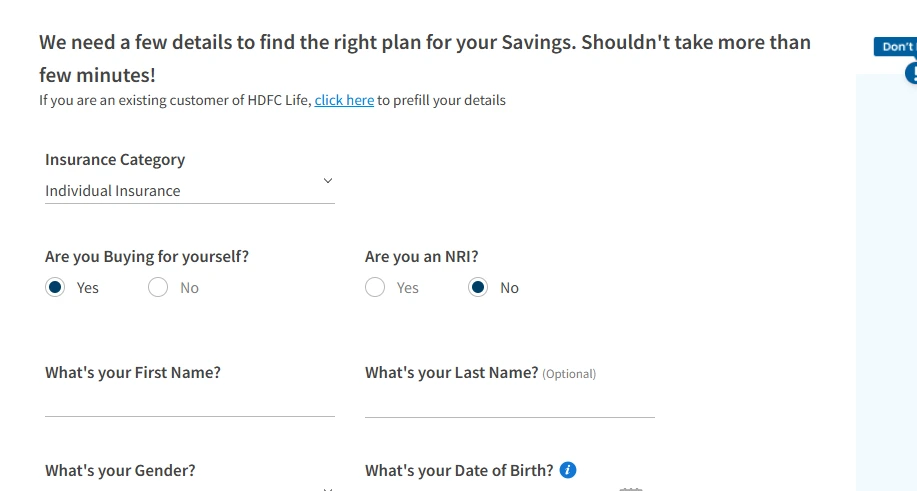Open the Date of Birth calendar icon
Screen dimensions: 917x491
click(629, 488)
